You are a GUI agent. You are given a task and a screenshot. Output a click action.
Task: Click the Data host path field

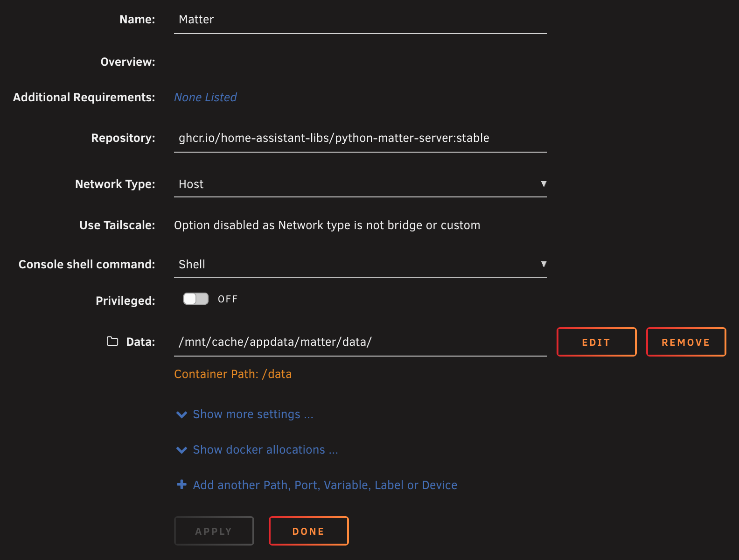click(360, 342)
